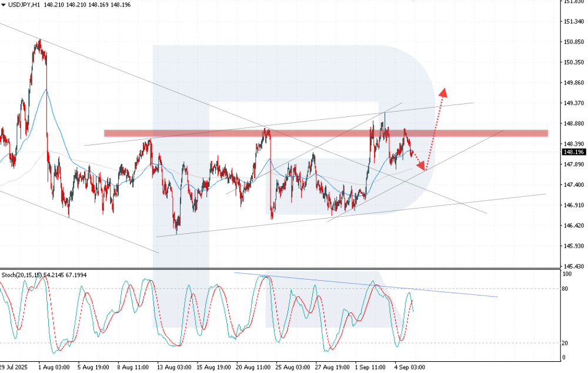The height and width of the screenshot is (373, 588).
Task: Click the candlestick peak near 150.850
Action: [39, 41]
